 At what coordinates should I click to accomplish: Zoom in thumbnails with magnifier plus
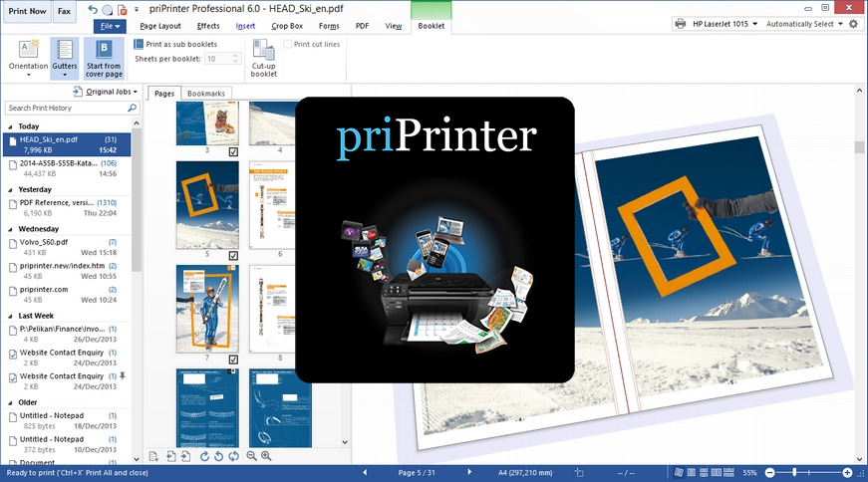pyautogui.click(x=266, y=456)
